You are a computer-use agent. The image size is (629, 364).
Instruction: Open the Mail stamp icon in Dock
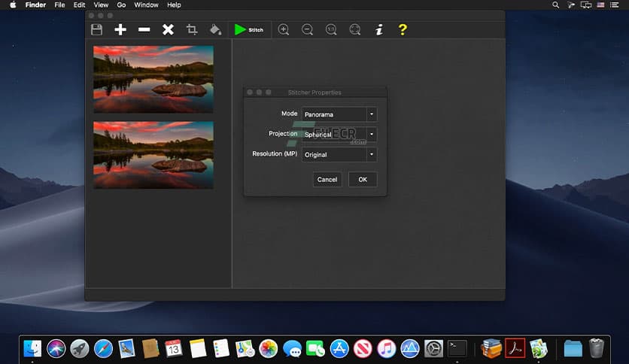point(126,348)
